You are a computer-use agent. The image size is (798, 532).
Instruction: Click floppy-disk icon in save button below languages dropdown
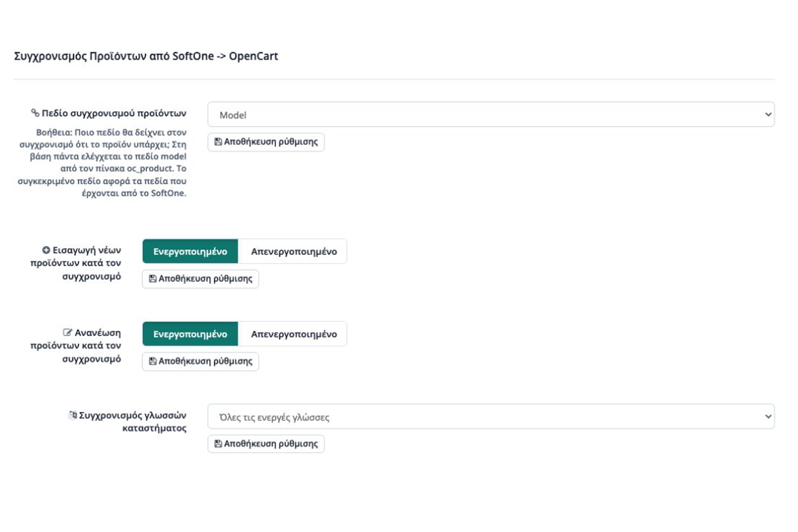pyautogui.click(x=218, y=444)
